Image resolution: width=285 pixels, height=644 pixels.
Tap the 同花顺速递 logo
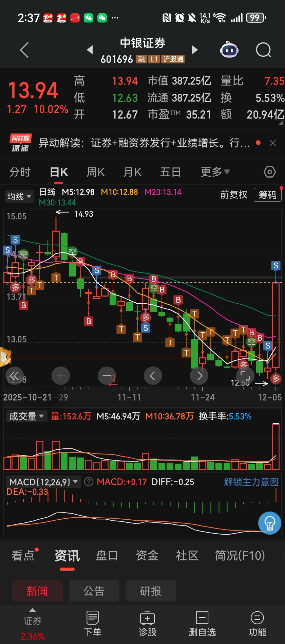(20, 143)
